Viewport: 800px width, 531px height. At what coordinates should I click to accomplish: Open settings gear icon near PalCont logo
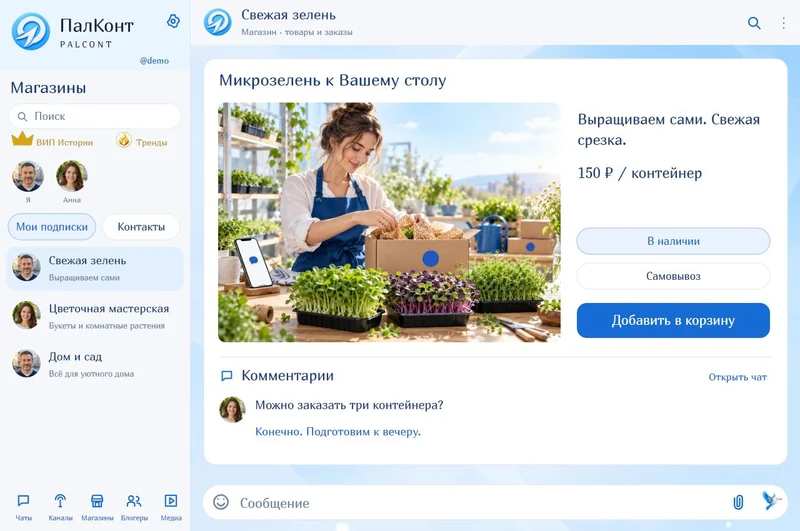pos(173,21)
